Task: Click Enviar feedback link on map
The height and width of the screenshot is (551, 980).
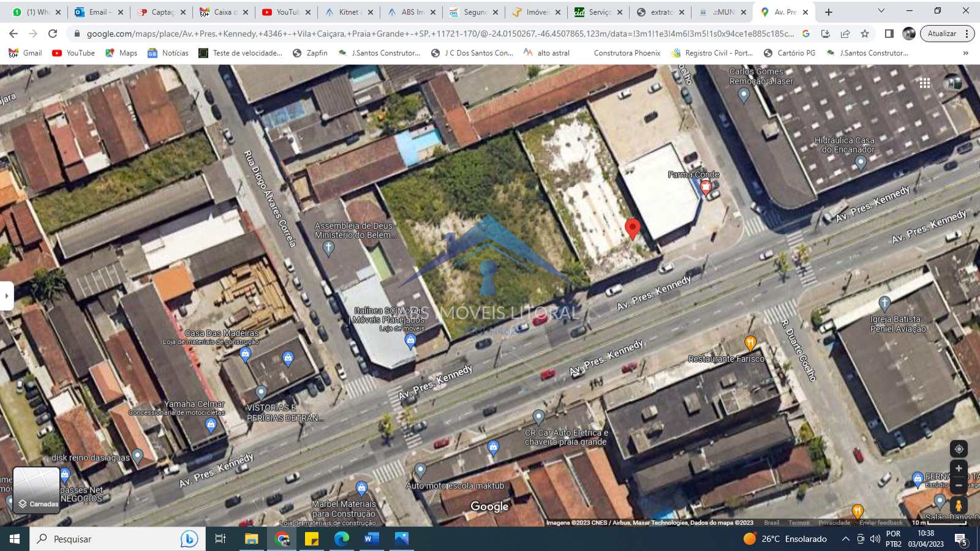Action: 881,523
